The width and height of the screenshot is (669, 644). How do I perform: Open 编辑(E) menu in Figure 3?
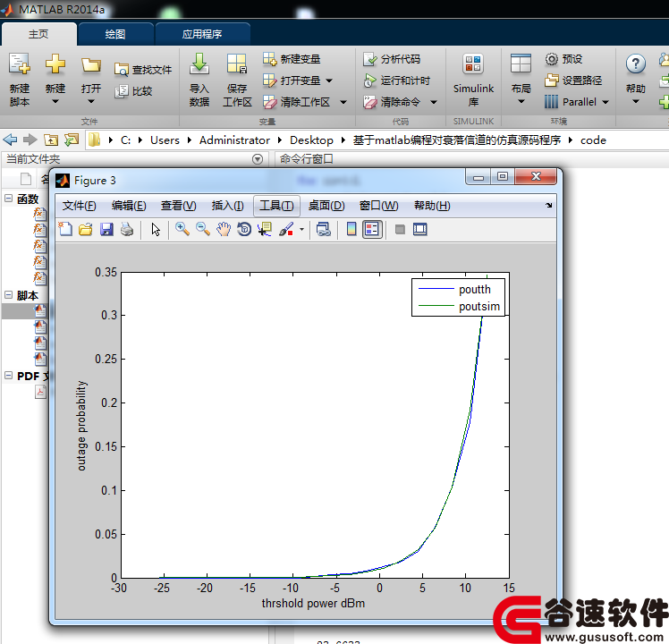(129, 206)
